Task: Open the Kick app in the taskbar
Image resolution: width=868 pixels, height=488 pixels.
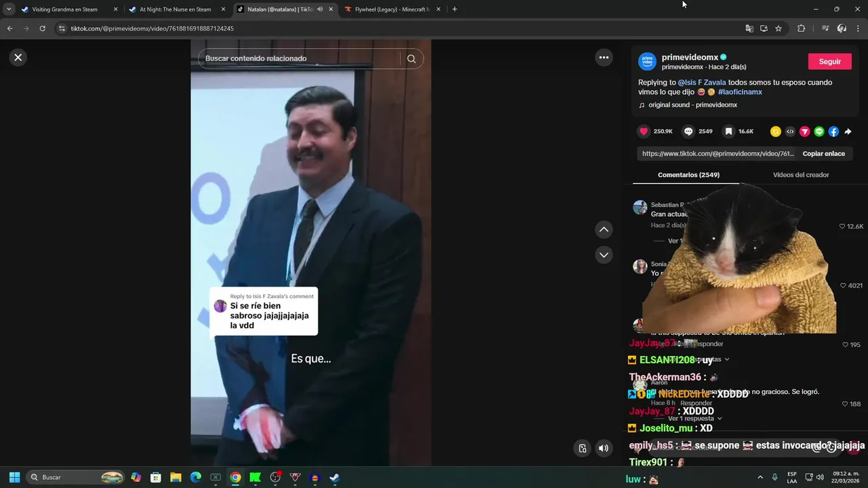Action: [x=255, y=477]
